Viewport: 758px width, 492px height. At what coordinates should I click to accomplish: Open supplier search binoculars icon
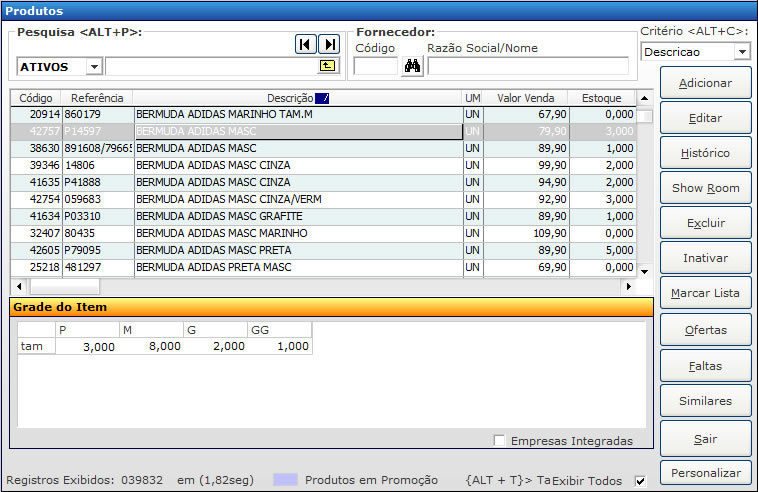tap(412, 66)
